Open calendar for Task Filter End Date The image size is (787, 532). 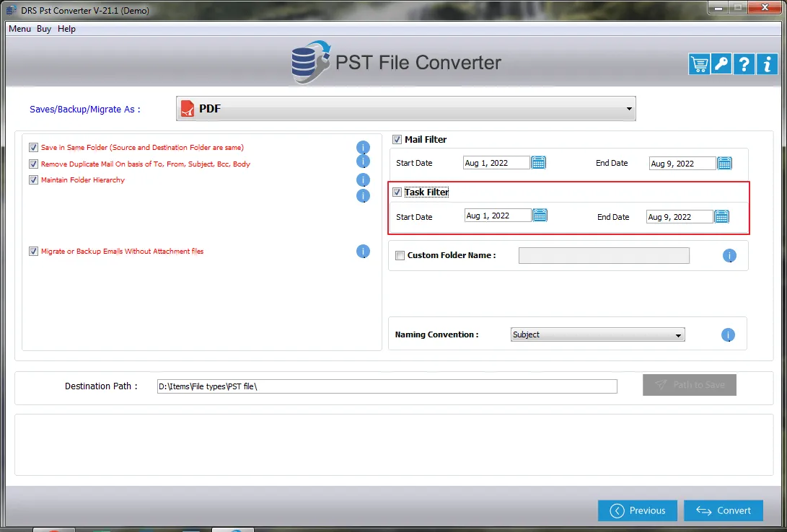(x=721, y=216)
